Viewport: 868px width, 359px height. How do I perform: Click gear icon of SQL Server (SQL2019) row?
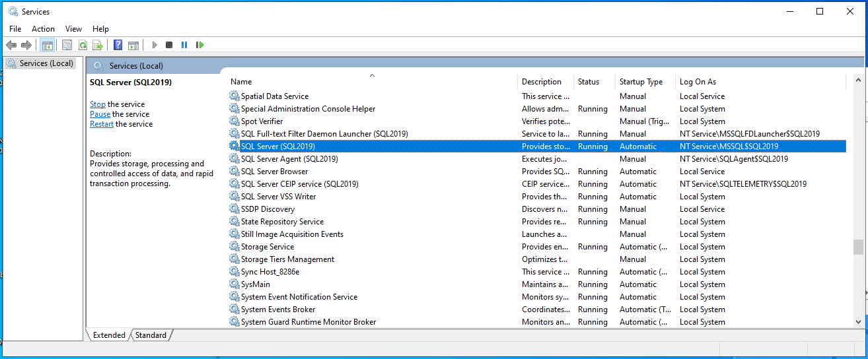pyautogui.click(x=234, y=147)
